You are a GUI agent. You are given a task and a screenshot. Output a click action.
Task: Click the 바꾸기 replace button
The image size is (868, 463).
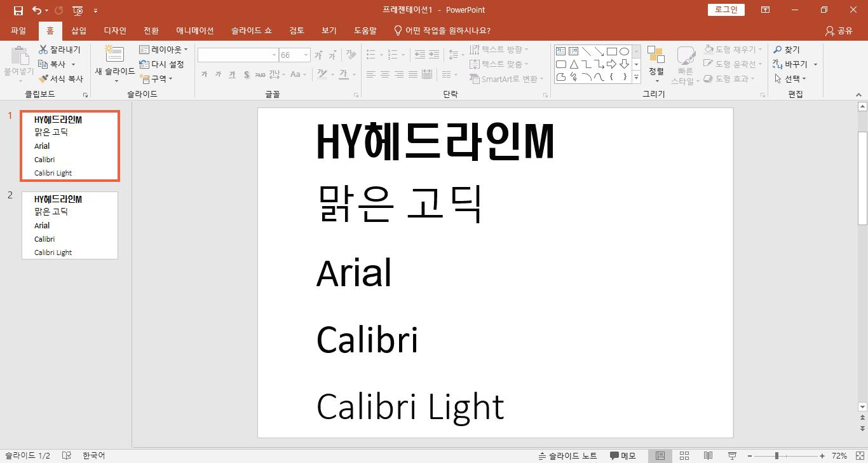tap(790, 64)
